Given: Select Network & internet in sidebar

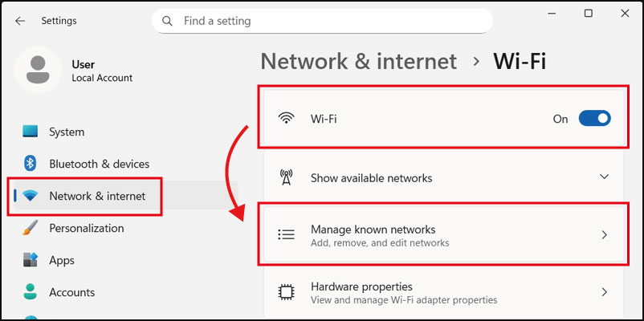Looking at the screenshot, I should coord(96,196).
